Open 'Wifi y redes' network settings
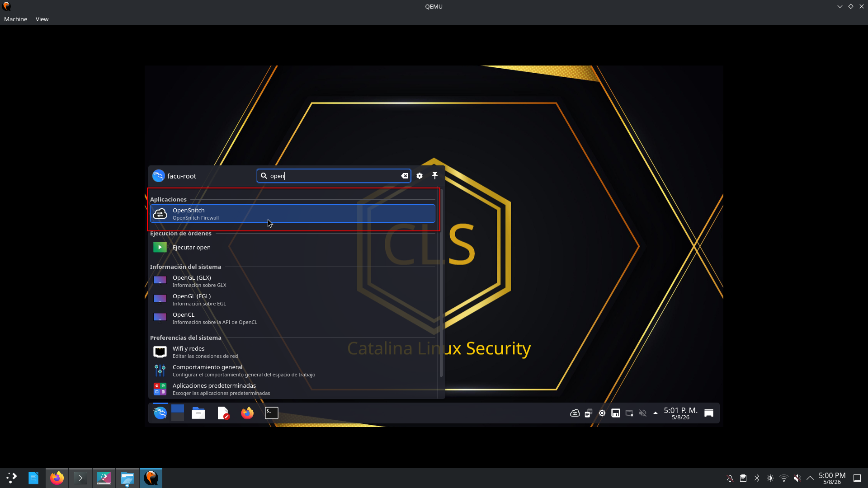868x488 pixels. click(292, 352)
